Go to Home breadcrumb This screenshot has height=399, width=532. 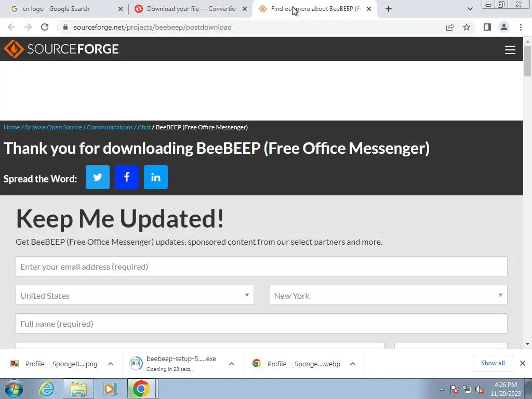point(12,127)
